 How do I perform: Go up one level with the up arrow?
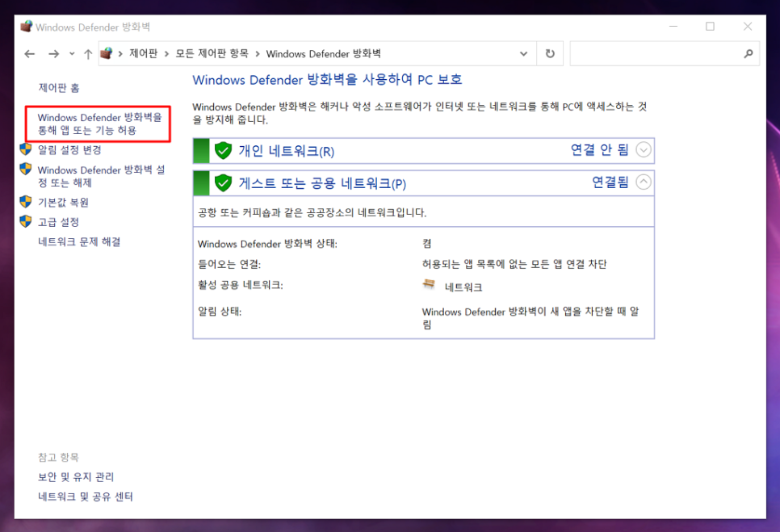click(88, 54)
